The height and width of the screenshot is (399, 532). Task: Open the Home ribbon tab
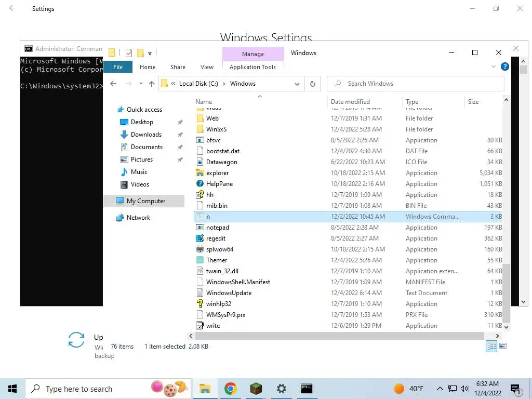147,67
